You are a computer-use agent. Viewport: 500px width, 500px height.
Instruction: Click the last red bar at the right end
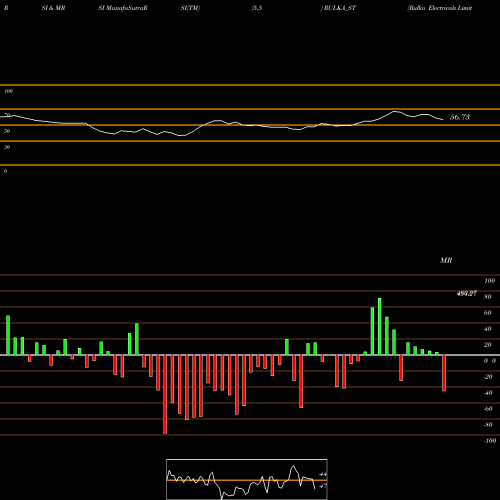coord(444,373)
